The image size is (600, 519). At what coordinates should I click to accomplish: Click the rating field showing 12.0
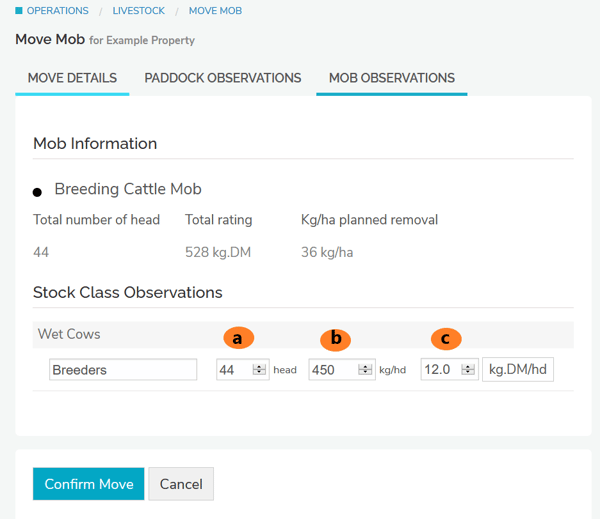click(438, 370)
